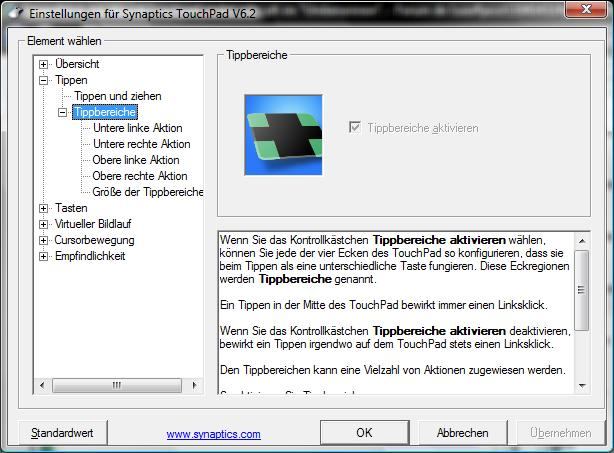Expand the Tasten tree node
This screenshot has width=614, height=453.
[43, 209]
